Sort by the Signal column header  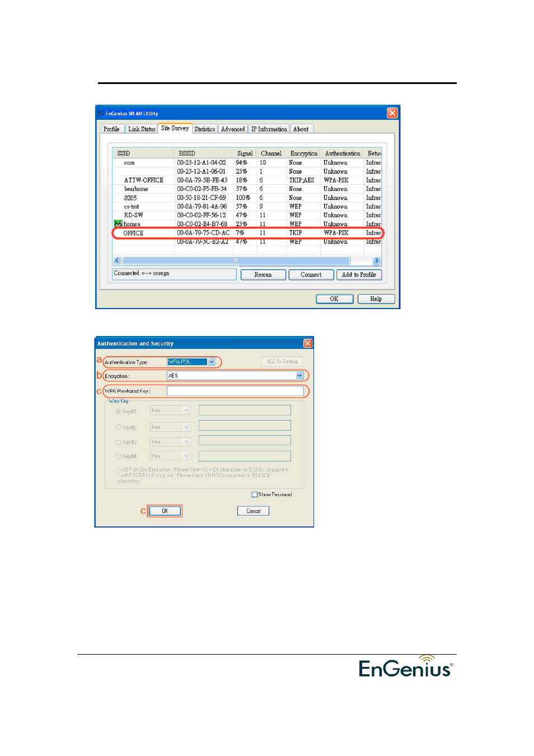(x=245, y=153)
